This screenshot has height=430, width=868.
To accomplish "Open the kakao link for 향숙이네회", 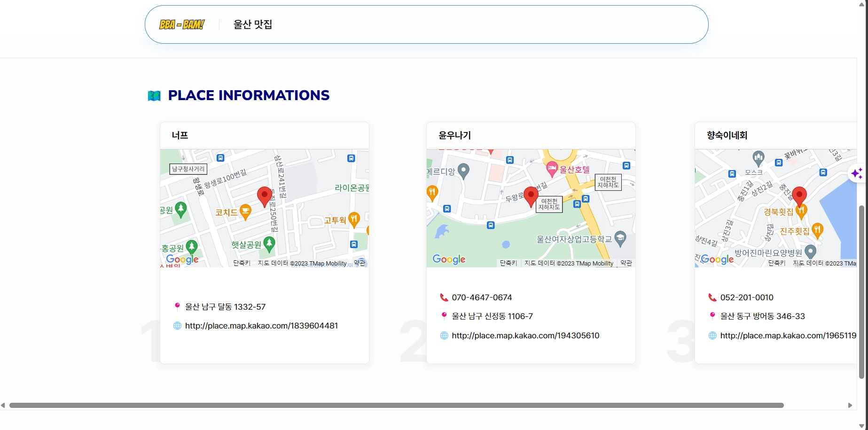I will click(x=788, y=336).
